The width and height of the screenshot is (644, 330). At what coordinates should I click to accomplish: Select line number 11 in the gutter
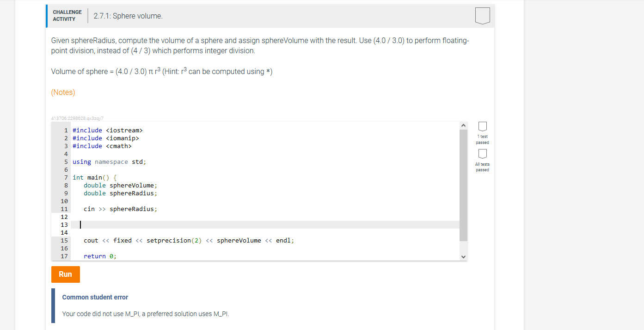pyautogui.click(x=64, y=209)
